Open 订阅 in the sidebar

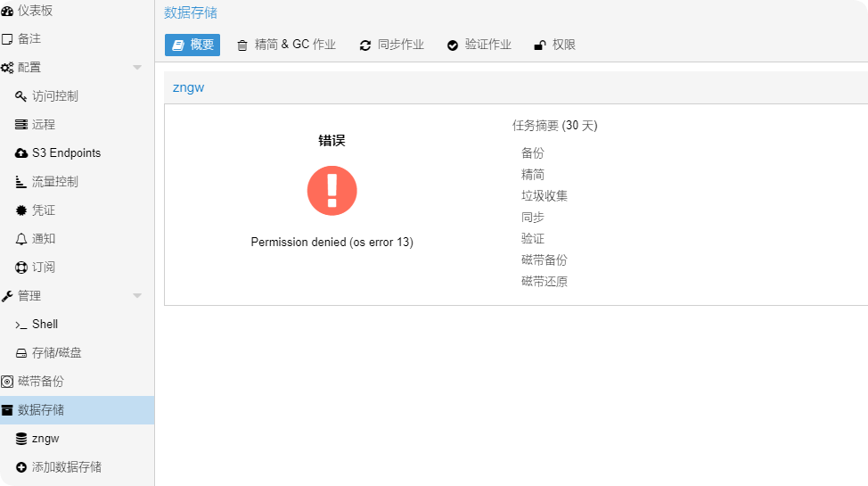[44, 268]
